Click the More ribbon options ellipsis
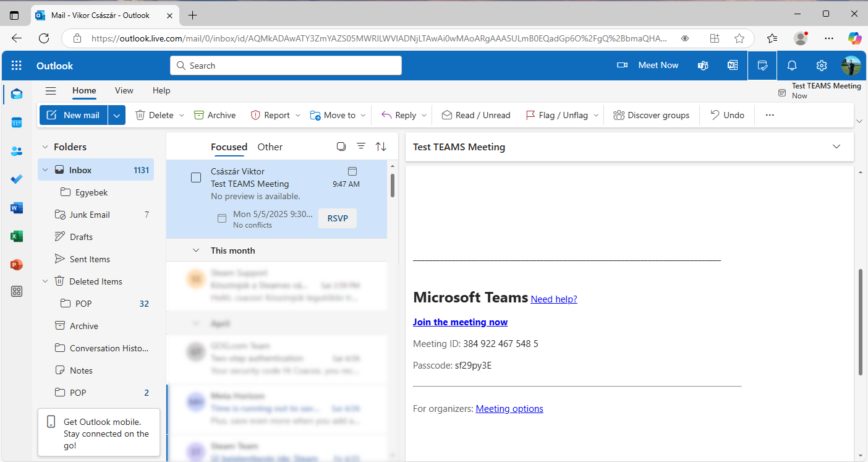Image resolution: width=868 pixels, height=462 pixels. [x=770, y=115]
